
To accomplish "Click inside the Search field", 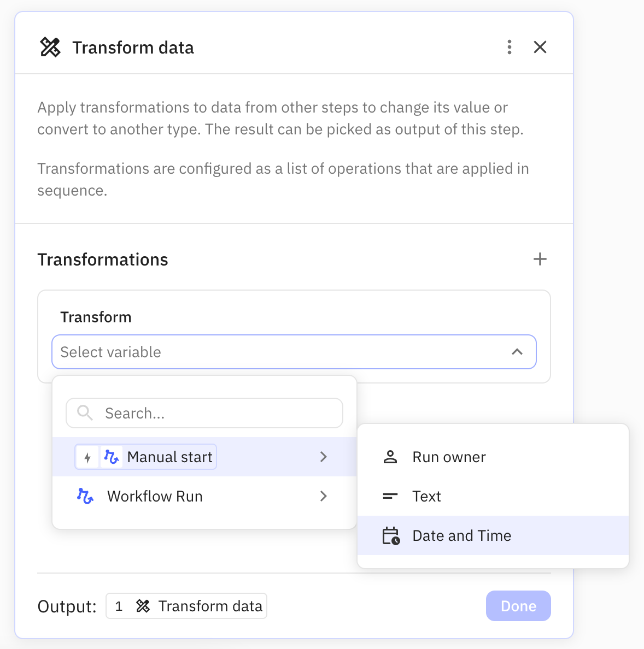I will (204, 413).
